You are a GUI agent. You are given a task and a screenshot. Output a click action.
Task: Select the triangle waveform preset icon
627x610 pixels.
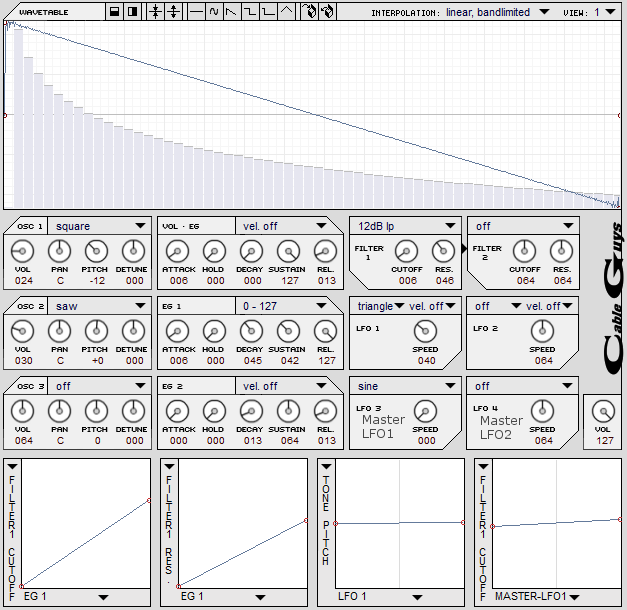click(x=287, y=12)
